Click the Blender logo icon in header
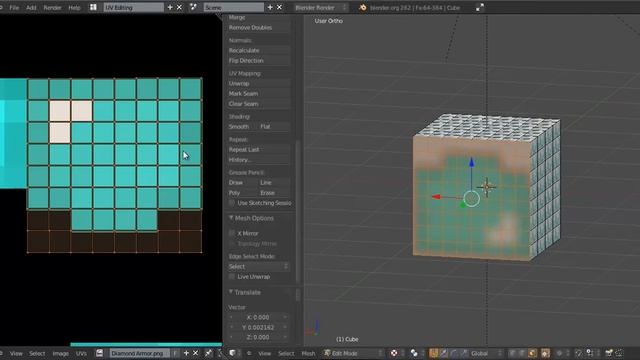Screen dimensions: 640x360 (x=362, y=7)
